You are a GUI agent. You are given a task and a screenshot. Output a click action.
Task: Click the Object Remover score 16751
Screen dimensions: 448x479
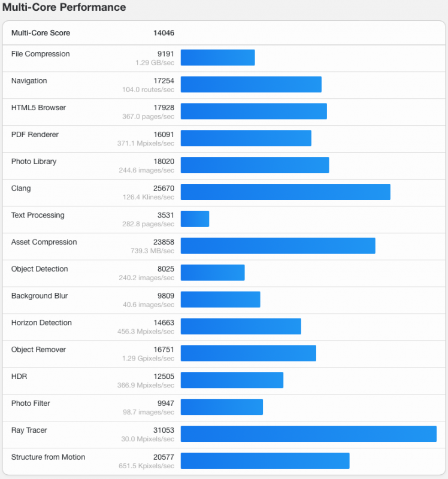coord(164,350)
